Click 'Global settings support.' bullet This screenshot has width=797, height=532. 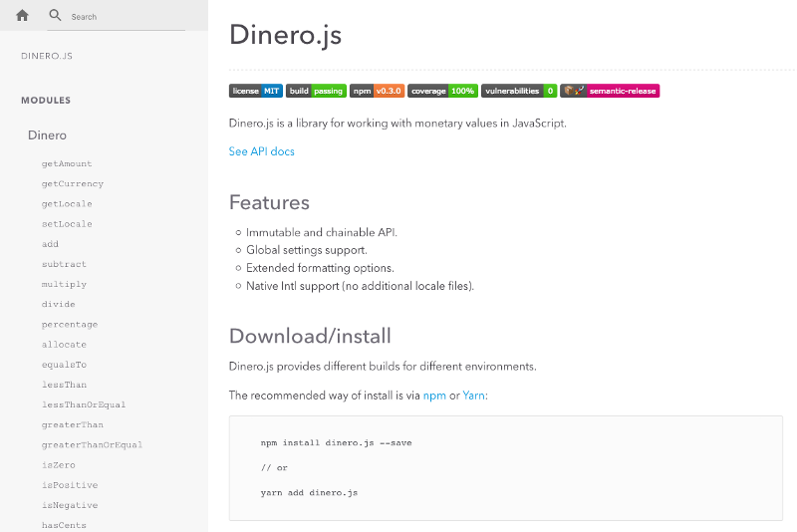[307, 250]
